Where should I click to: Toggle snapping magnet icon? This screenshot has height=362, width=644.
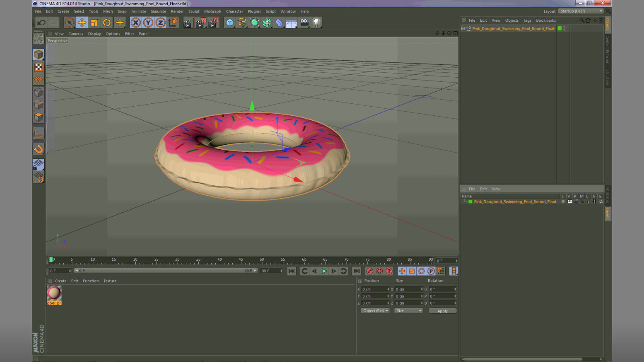tap(39, 149)
